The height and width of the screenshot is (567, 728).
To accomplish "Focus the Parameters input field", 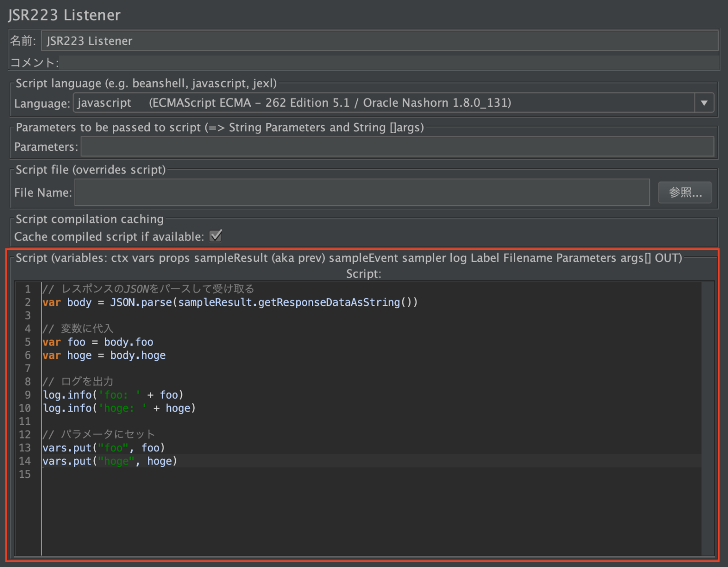I will 332,146.
